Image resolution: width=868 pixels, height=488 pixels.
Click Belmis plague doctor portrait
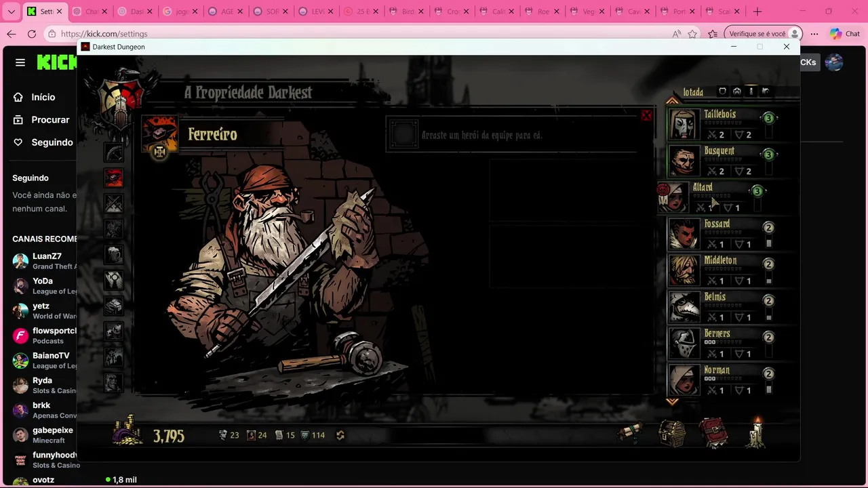point(684,308)
